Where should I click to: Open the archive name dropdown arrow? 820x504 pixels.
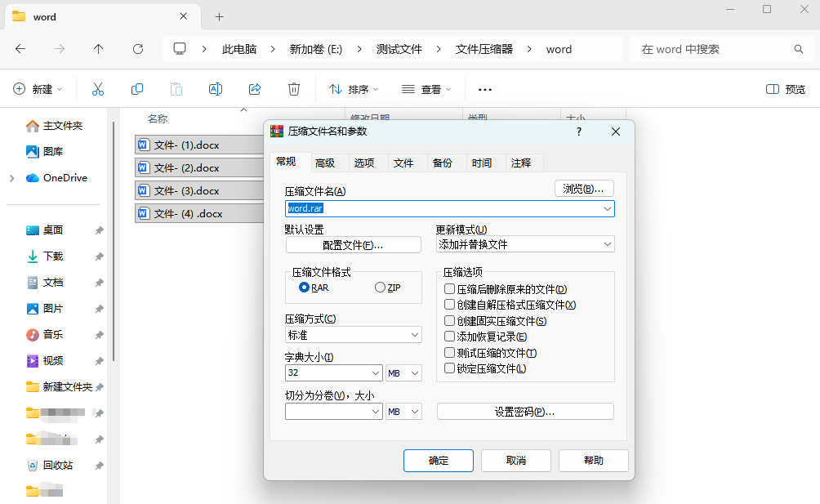coord(607,209)
